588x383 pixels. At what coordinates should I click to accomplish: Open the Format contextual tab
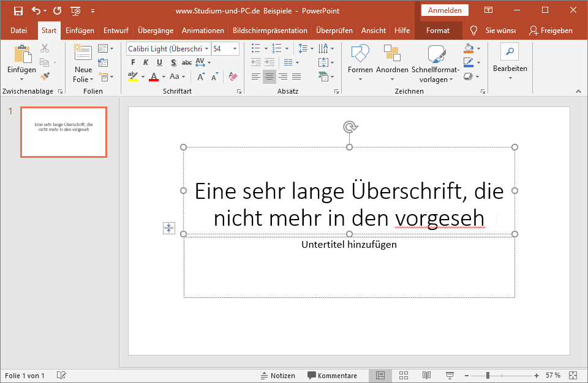[437, 31]
